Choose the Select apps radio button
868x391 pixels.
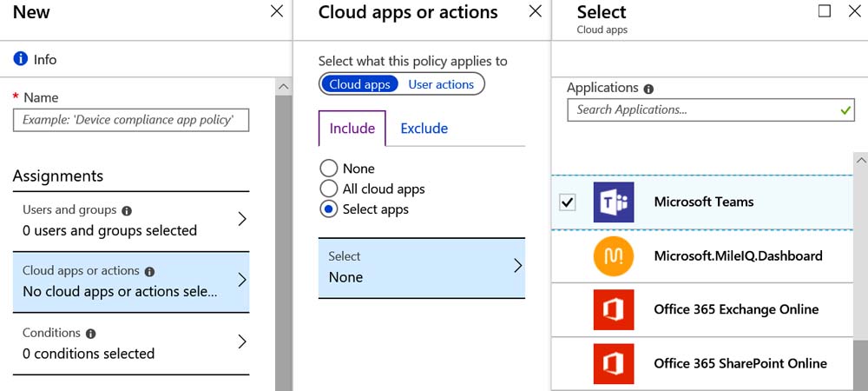pos(328,209)
